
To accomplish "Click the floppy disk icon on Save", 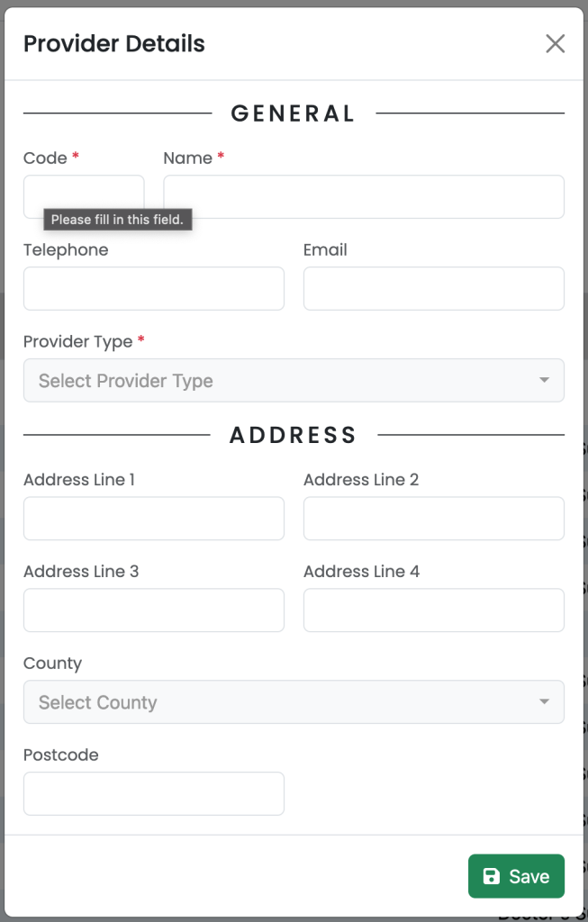I will pos(491,876).
